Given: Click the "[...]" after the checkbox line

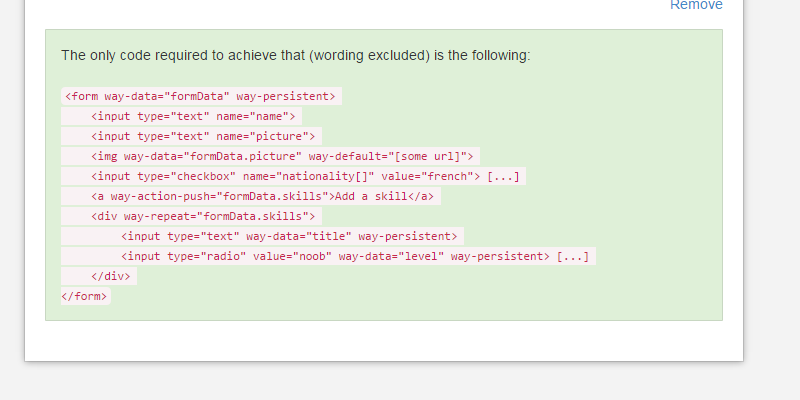Looking at the screenshot, I should click(503, 176).
